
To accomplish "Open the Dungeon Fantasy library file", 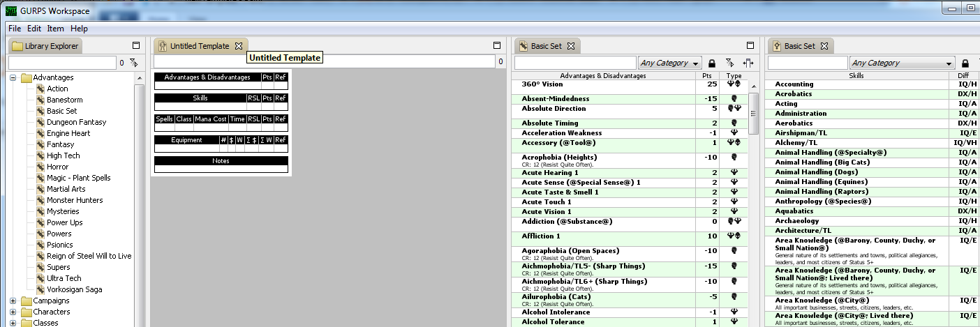I will pyautogui.click(x=76, y=122).
